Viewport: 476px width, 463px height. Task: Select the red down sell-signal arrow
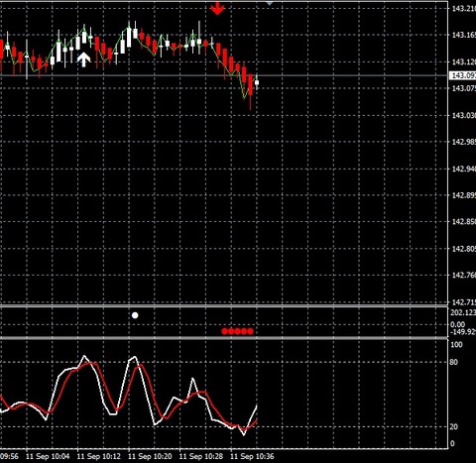click(217, 8)
